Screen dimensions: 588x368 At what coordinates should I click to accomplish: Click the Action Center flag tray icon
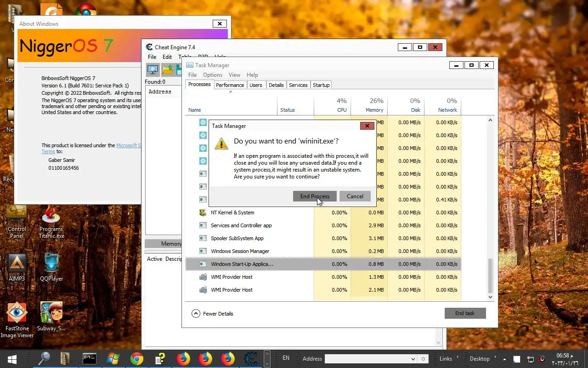517,359
